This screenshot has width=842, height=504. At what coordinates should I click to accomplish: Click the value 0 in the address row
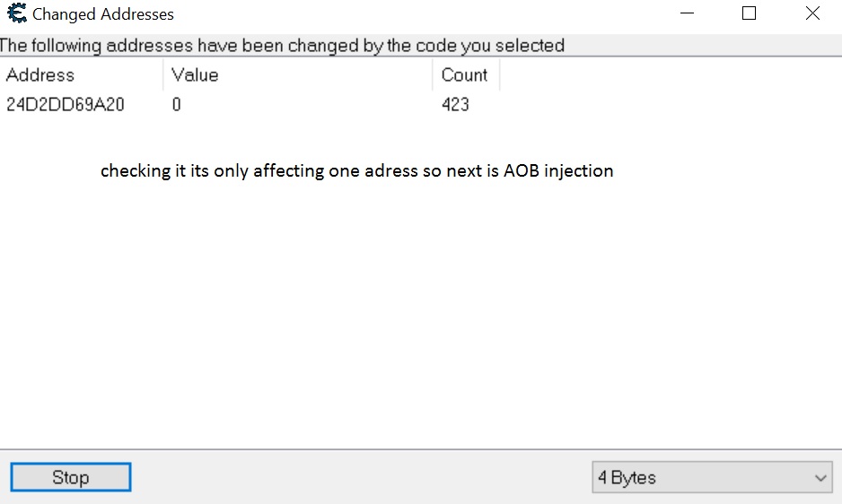pos(177,104)
